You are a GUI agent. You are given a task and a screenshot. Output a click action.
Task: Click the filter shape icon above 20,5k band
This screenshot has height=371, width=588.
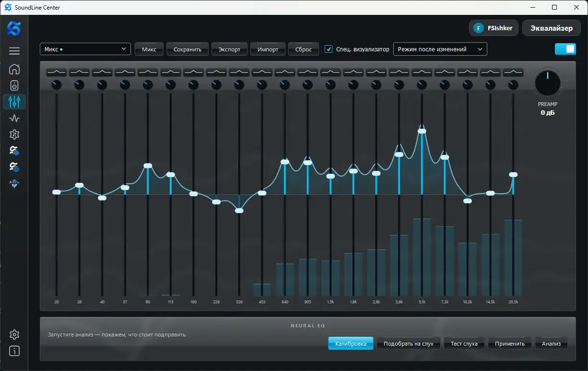coord(513,72)
